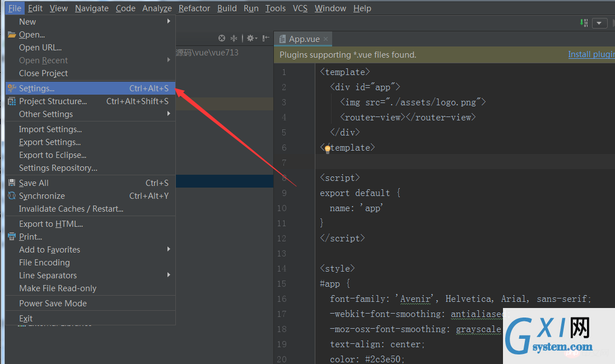Open the Run menu
The height and width of the screenshot is (364, 615).
(251, 8)
